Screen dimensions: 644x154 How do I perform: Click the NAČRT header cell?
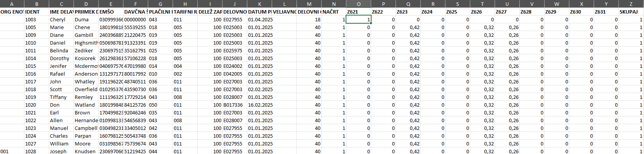(x=334, y=12)
